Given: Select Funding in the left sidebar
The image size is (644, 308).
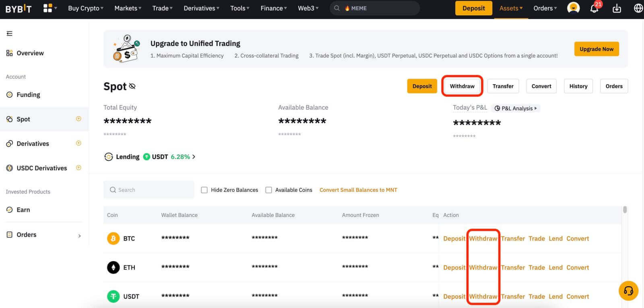Looking at the screenshot, I should 28,95.
